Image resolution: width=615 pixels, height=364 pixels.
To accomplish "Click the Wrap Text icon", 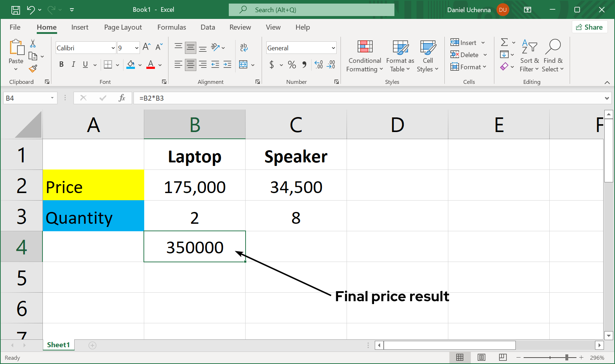I will (244, 47).
